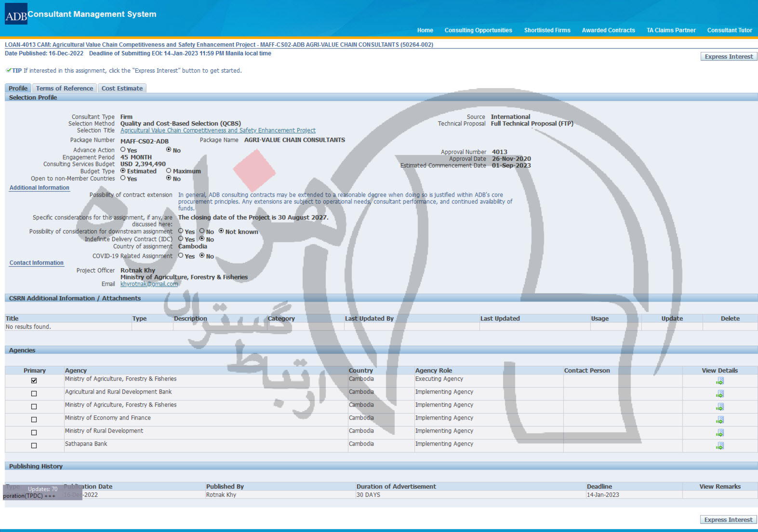The height and width of the screenshot is (532, 758).
Task: Select No for COVID-19 Related Assignment
Action: [202, 256]
